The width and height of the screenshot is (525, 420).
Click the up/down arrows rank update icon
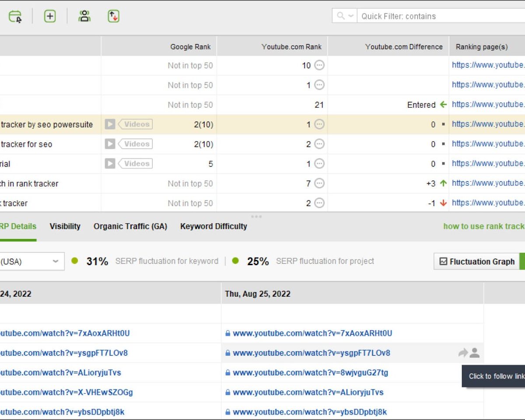[114, 17]
